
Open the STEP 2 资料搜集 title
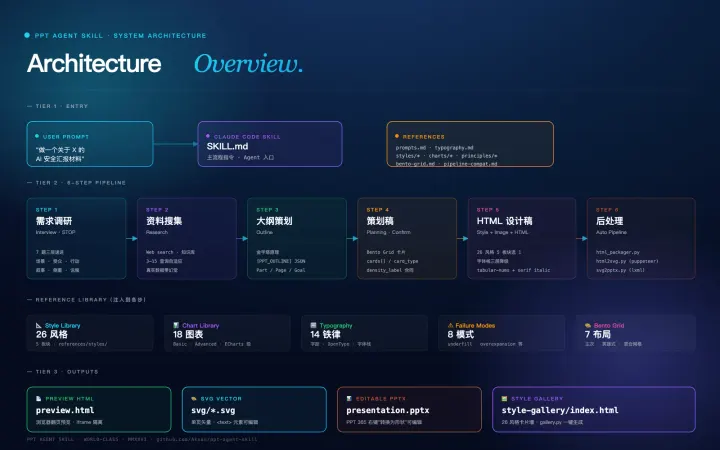click(x=164, y=221)
